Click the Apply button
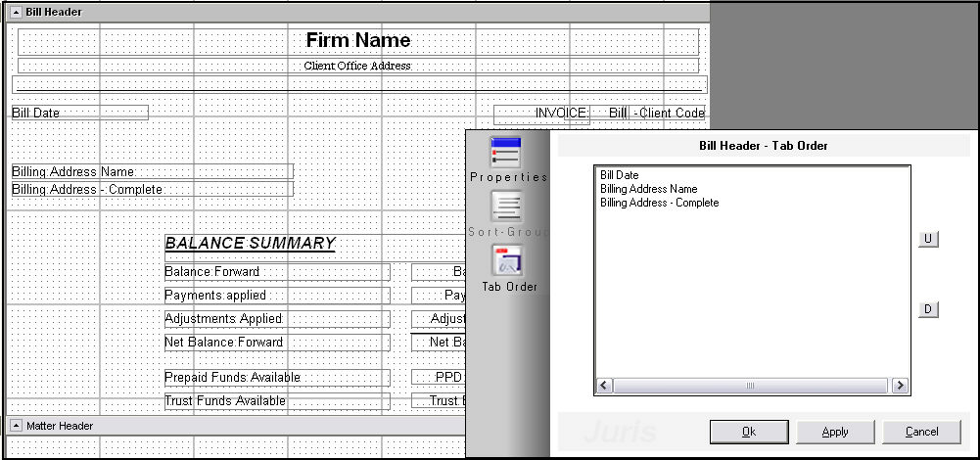 tap(835, 432)
